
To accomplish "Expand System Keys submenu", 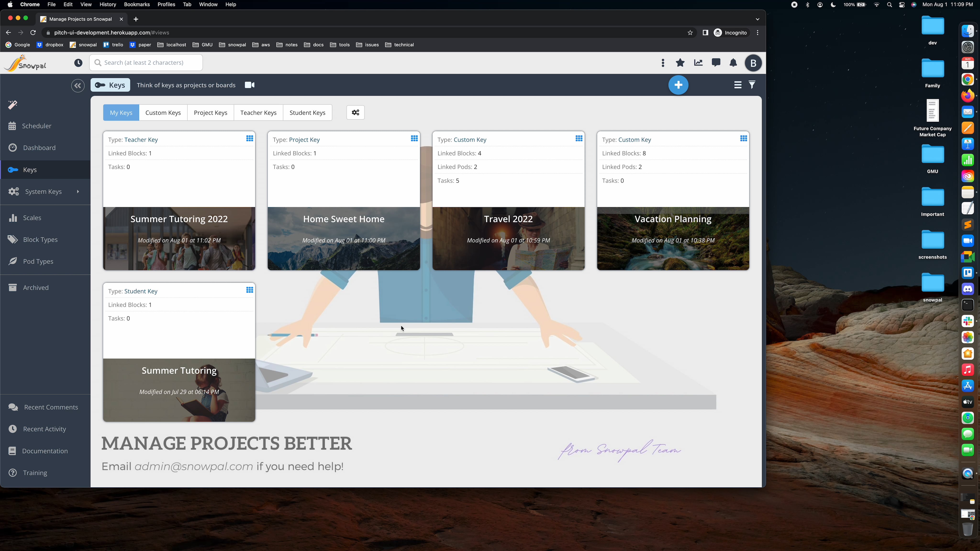I will pos(45,192).
